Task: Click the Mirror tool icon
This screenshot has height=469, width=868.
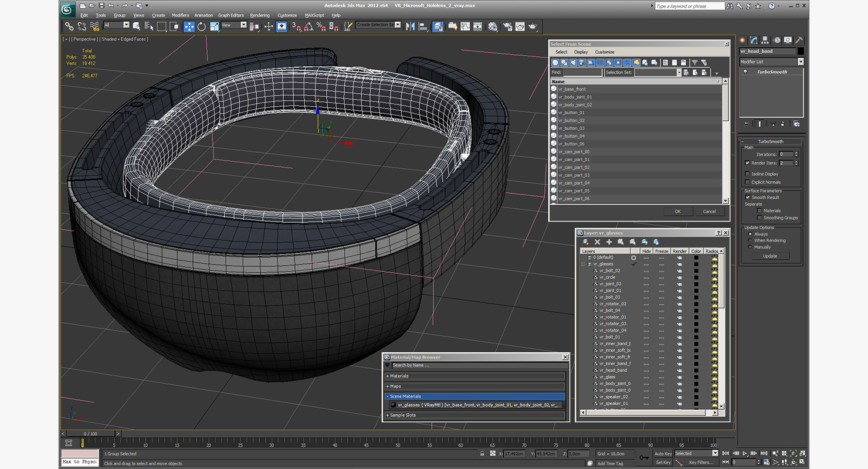Action: click(410, 26)
